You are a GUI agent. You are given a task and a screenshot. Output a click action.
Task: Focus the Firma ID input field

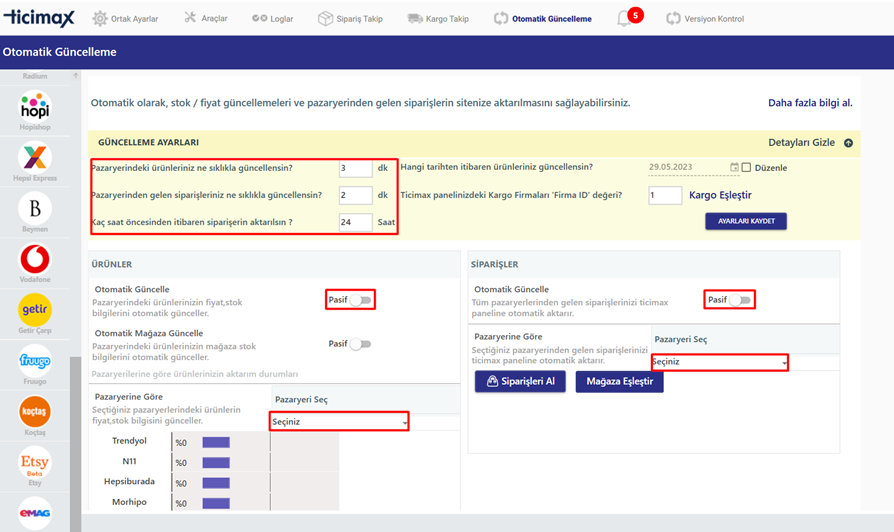coord(665,195)
